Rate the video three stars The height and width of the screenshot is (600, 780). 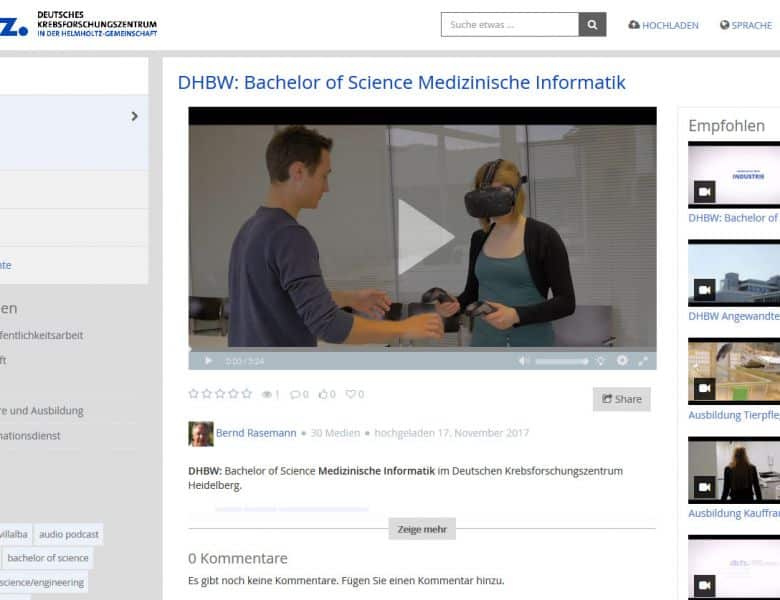point(220,394)
